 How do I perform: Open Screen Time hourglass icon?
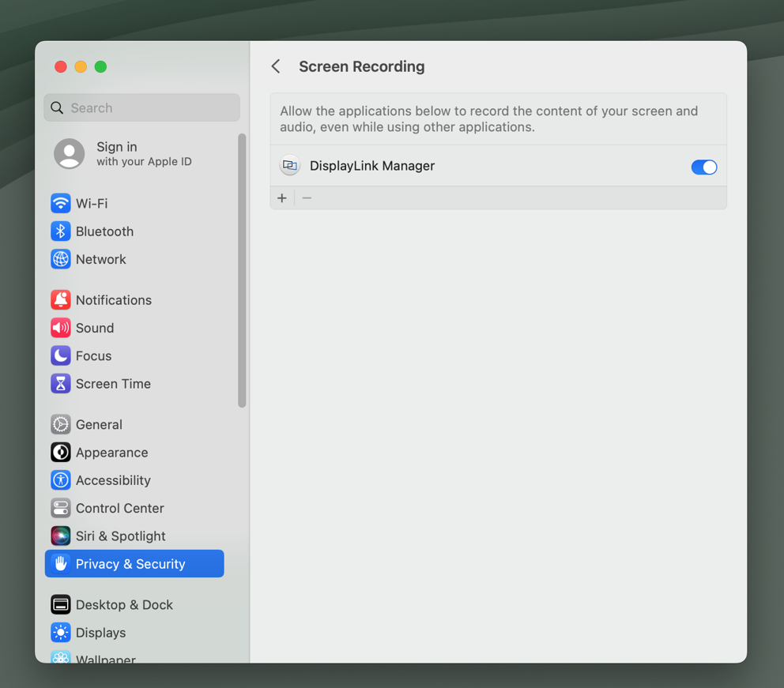(x=61, y=383)
